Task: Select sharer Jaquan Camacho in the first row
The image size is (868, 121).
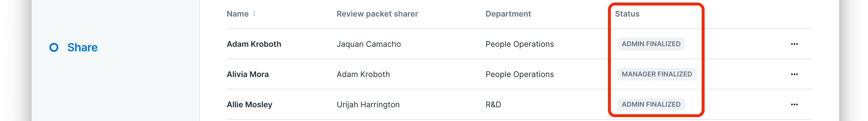Action: [369, 44]
